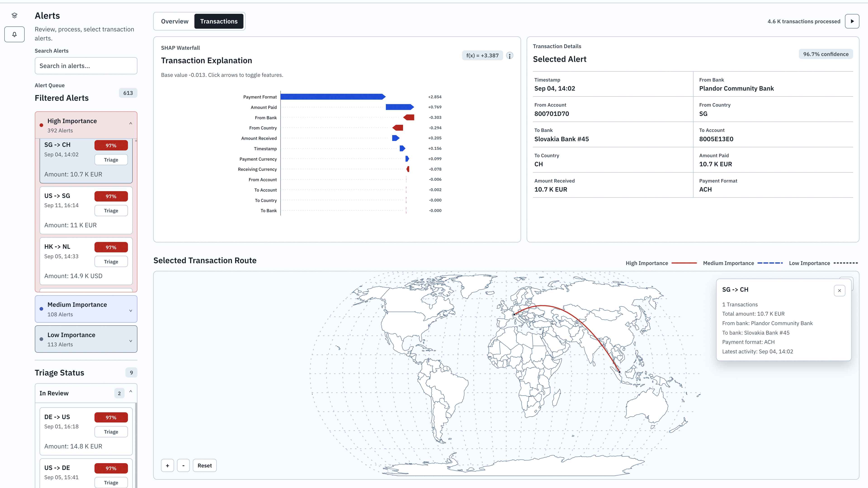Screen dimensions: 868x488
Task: Toggle the From Country SHAP arrow
Action: 398,128
